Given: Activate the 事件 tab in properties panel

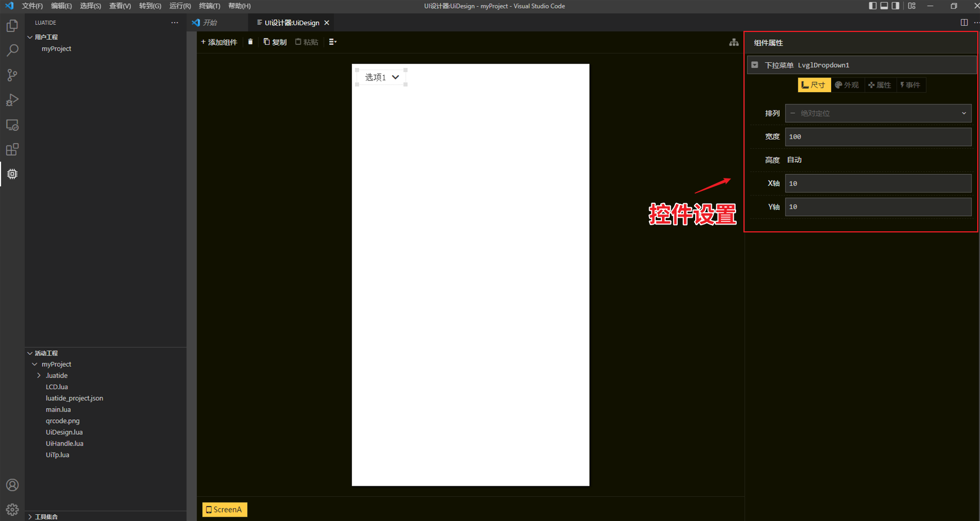Looking at the screenshot, I should (x=910, y=85).
